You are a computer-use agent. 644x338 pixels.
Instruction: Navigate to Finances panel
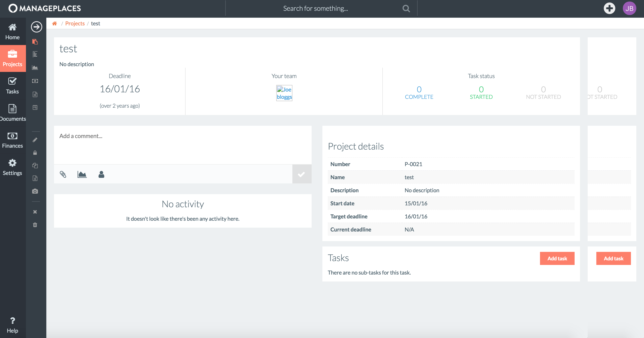point(13,141)
